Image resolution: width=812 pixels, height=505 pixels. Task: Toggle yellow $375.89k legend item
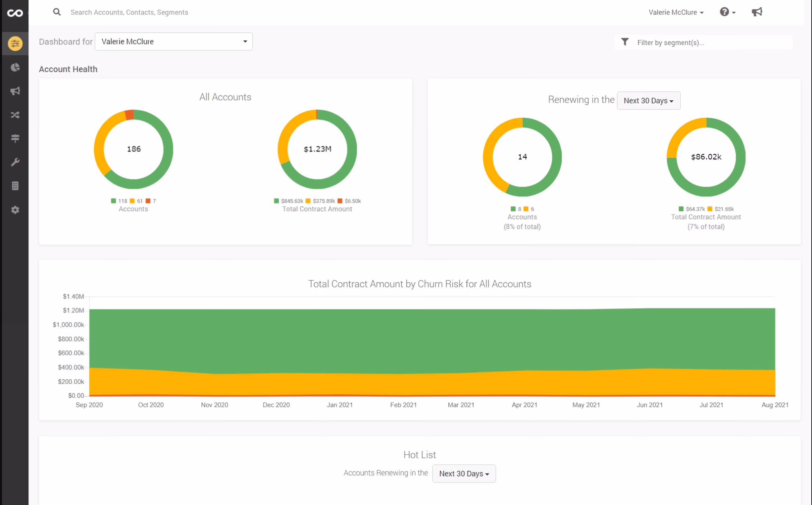point(320,201)
